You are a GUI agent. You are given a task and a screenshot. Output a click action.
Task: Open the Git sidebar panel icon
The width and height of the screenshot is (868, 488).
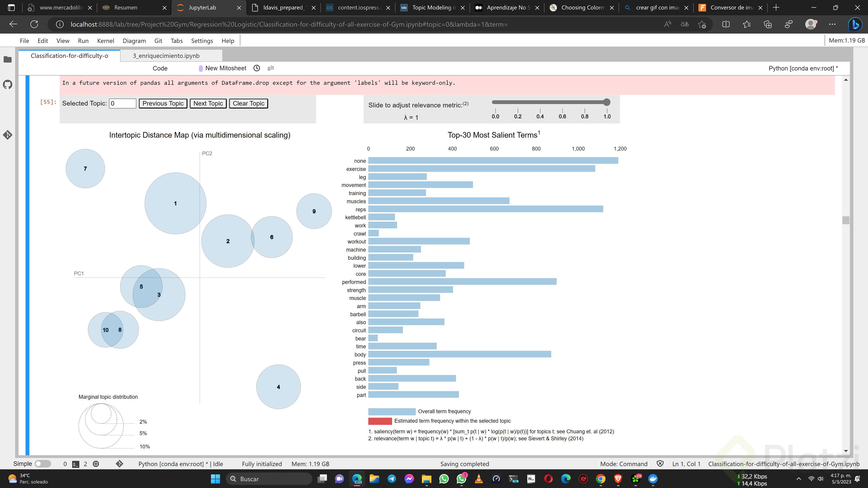(x=7, y=135)
